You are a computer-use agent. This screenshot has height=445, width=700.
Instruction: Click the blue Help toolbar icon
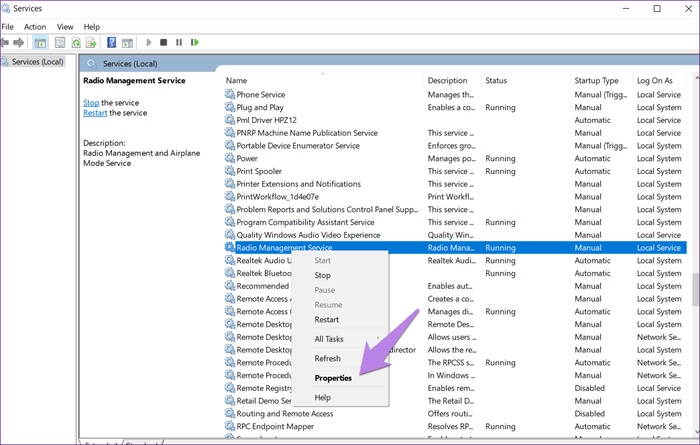tap(112, 42)
